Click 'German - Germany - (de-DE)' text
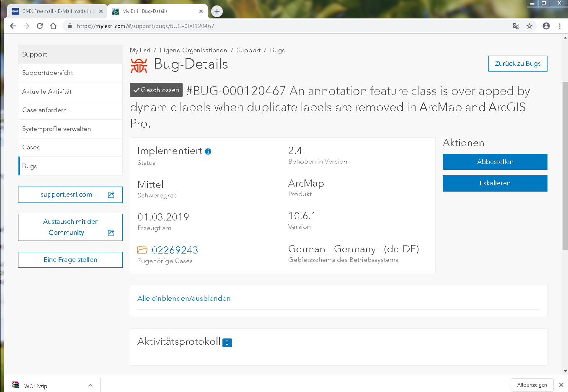568x392 pixels. 354,249
